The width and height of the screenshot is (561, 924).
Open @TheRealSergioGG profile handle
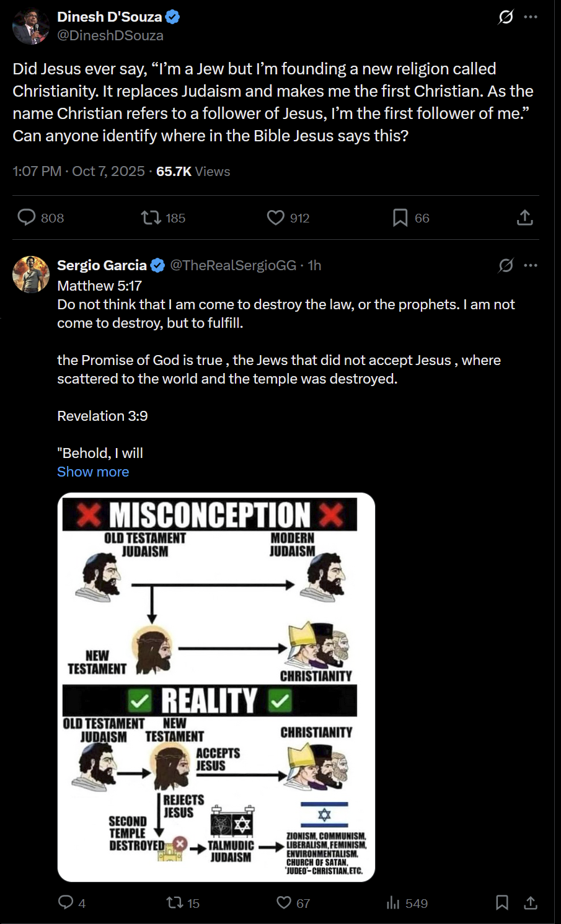tap(233, 265)
